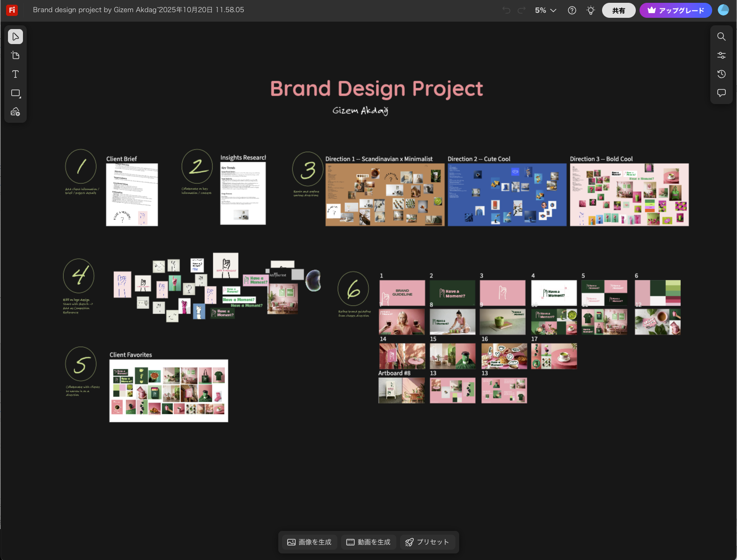Open search with the magnifier icon
737x560 pixels.
tap(722, 37)
